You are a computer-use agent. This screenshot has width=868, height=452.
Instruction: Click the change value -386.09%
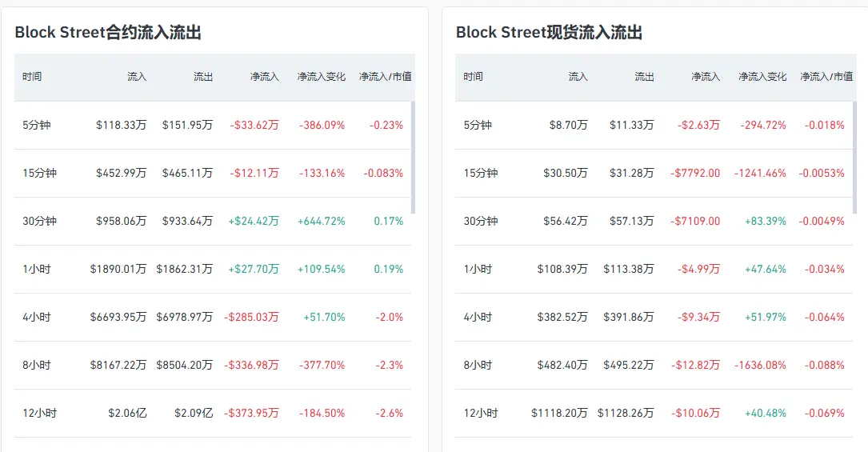pos(322,125)
